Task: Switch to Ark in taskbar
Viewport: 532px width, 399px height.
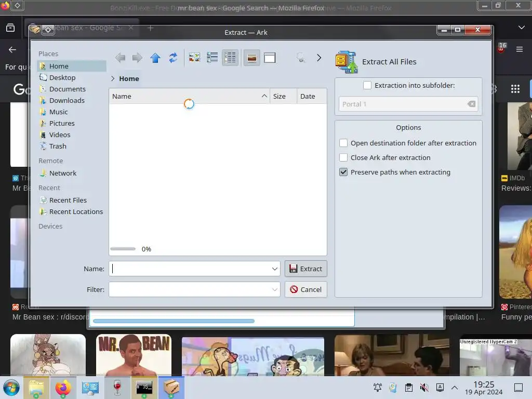Action: 171,388
